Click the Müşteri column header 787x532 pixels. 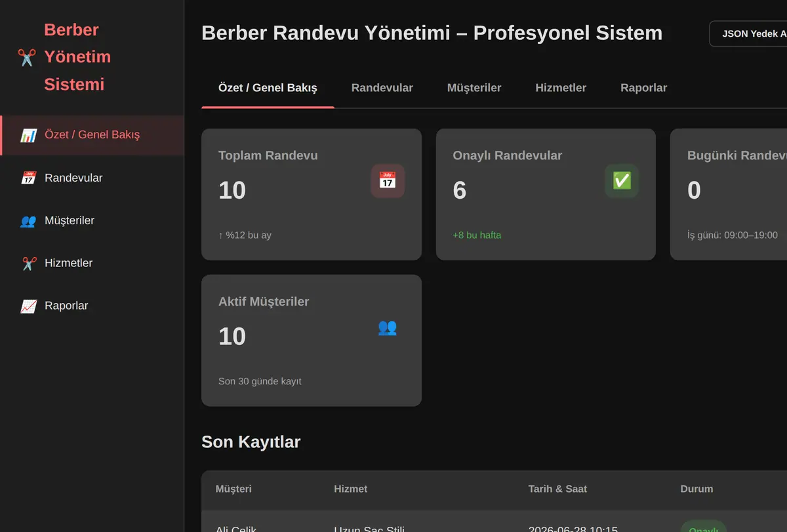tap(233, 489)
